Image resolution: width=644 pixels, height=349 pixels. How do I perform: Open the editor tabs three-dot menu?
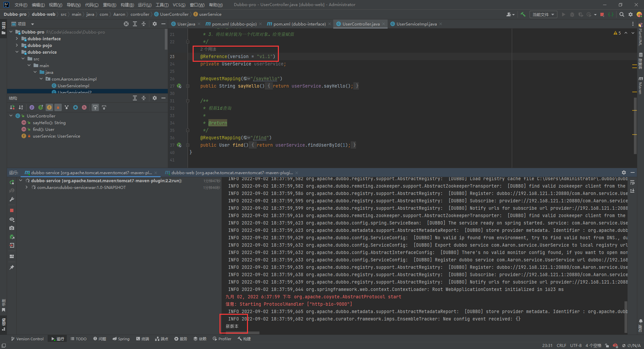[x=633, y=24]
